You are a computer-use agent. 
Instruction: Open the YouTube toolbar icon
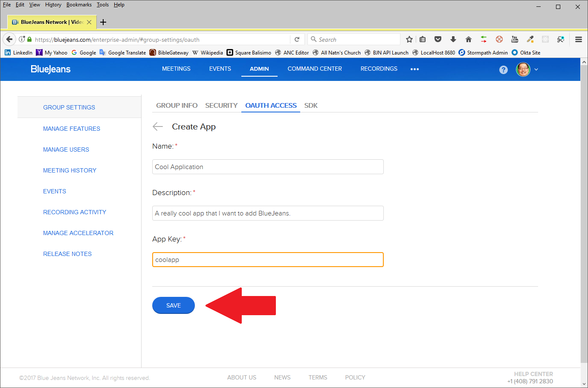[515, 39]
